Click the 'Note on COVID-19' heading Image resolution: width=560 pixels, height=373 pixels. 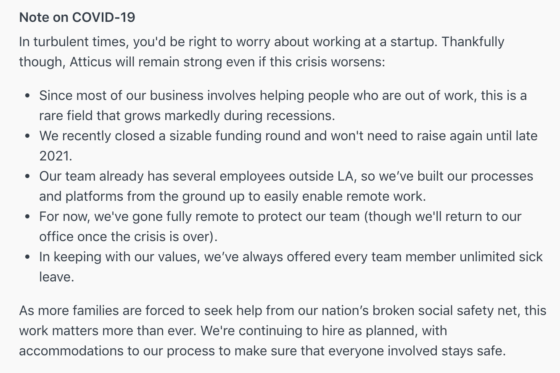77,17
